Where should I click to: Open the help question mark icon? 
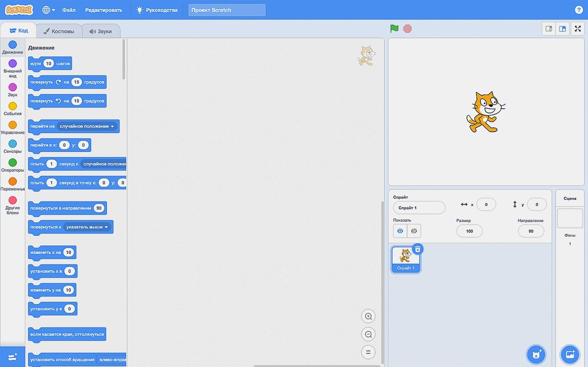click(x=578, y=10)
